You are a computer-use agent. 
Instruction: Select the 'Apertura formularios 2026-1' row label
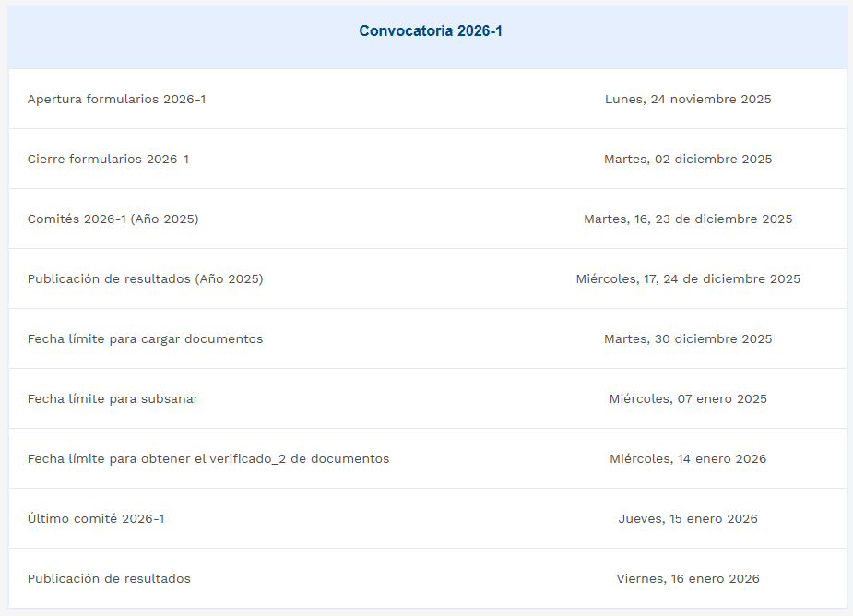pos(116,99)
